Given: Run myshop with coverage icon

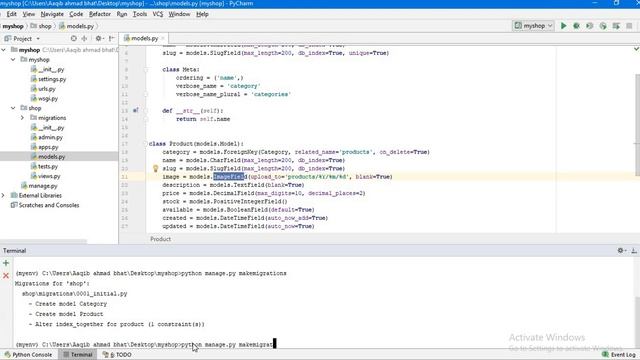Looking at the screenshot, I should (x=589, y=26).
